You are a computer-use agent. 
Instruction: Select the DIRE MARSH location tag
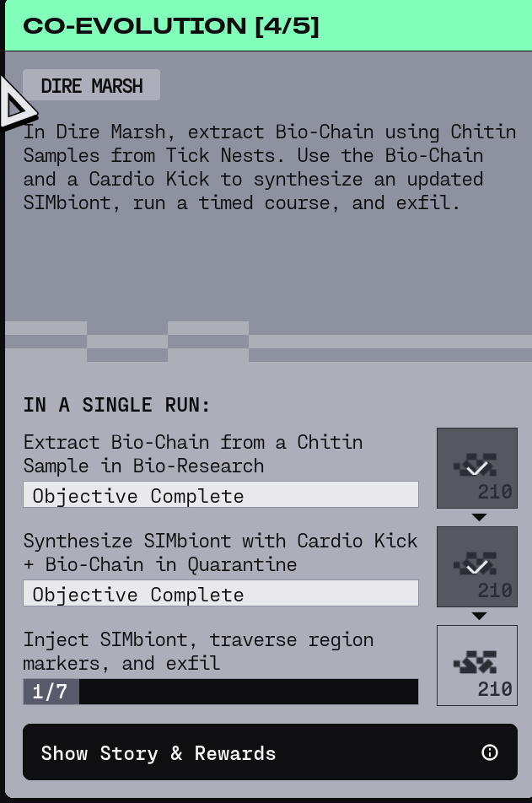[91, 85]
